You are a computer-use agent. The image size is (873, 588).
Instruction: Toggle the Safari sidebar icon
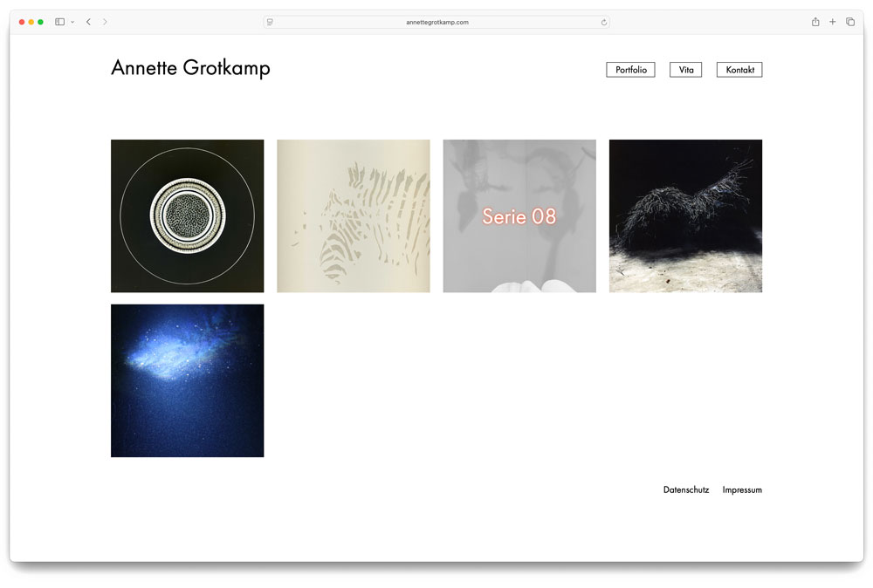pos(59,22)
